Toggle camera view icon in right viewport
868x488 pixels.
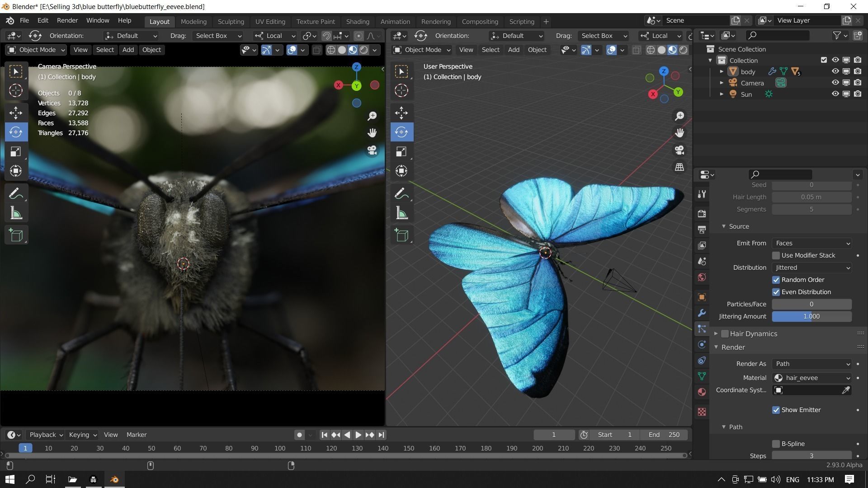[x=679, y=150]
